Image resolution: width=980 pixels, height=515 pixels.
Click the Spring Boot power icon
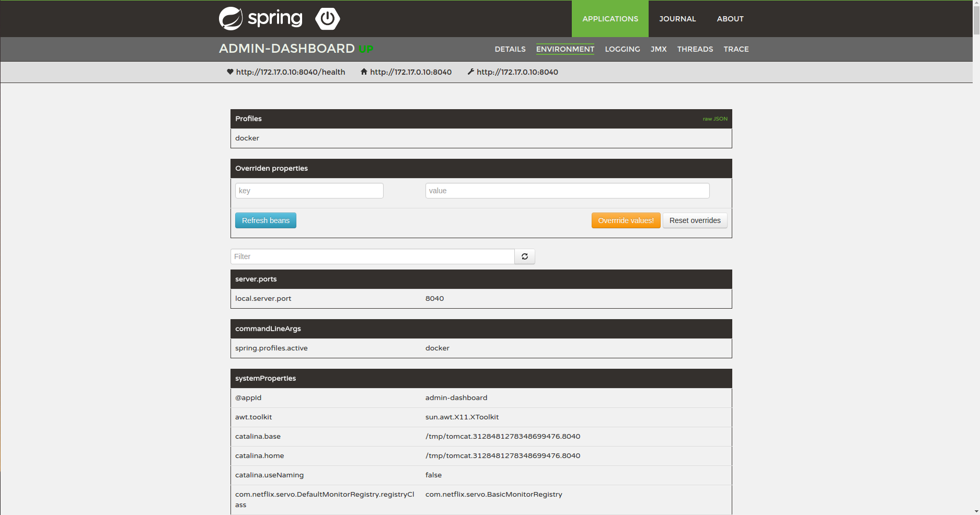click(328, 19)
